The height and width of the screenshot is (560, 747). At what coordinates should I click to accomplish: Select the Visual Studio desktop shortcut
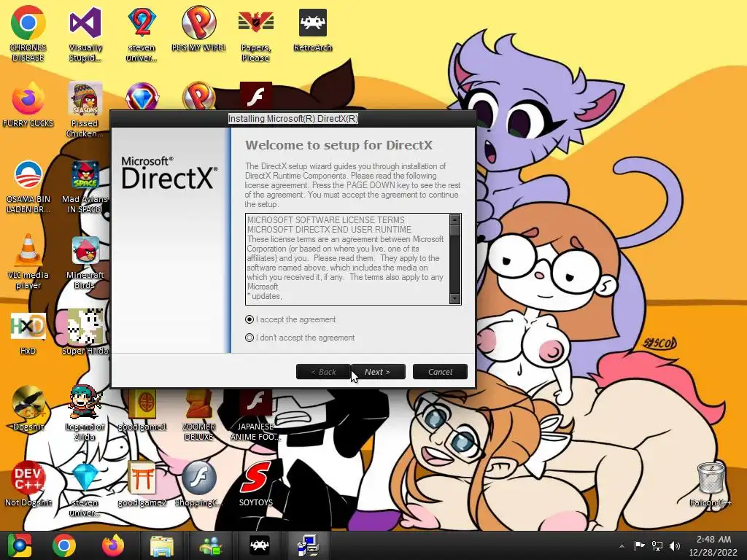tap(85, 34)
